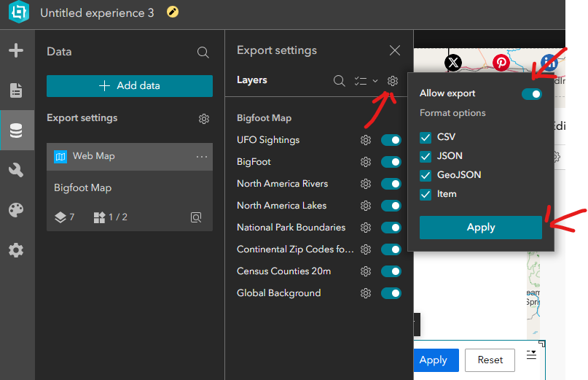Search the Data panel
This screenshot has width=588, height=380.
pos(203,53)
